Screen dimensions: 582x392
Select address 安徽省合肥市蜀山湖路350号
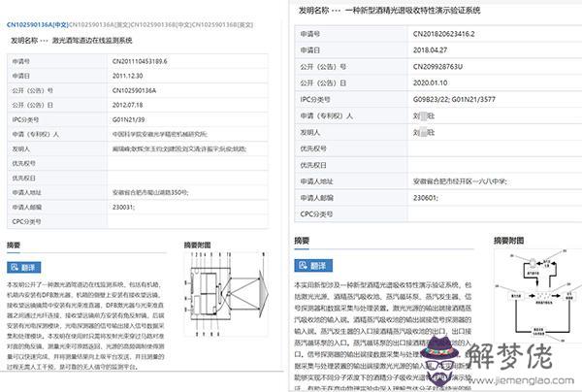[x=150, y=192]
